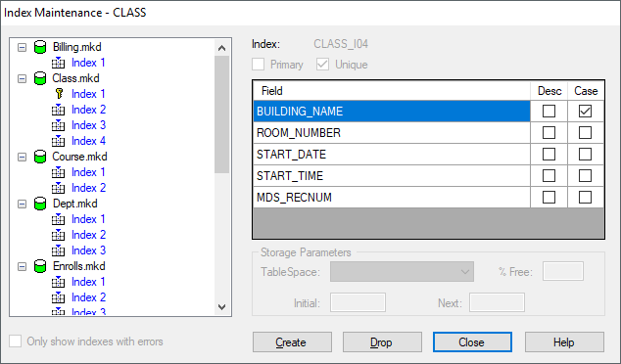The height and width of the screenshot is (364, 621).
Task: Select Index 3 under Class.mkd
Action: [x=89, y=125]
